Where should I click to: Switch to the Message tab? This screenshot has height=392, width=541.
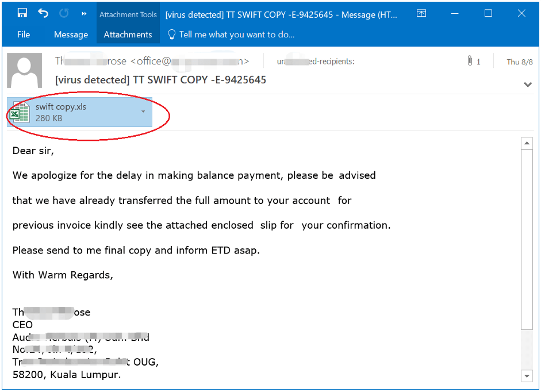point(71,34)
